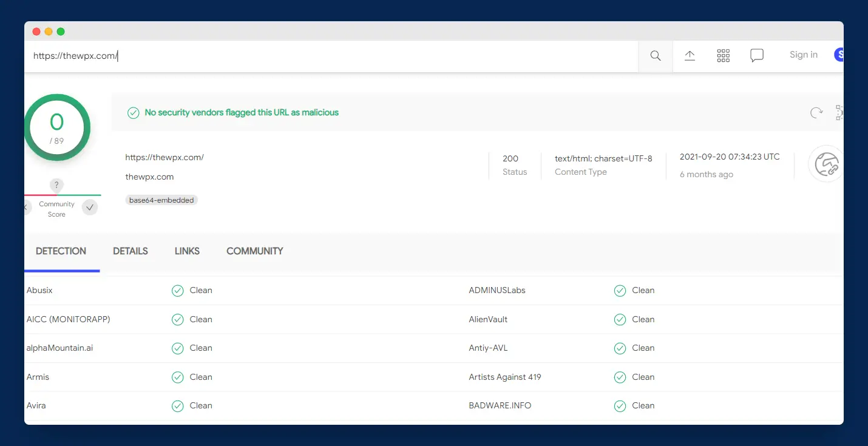Click the check icon in the Avira row
Viewport: 868px width, 446px height.
pos(177,406)
